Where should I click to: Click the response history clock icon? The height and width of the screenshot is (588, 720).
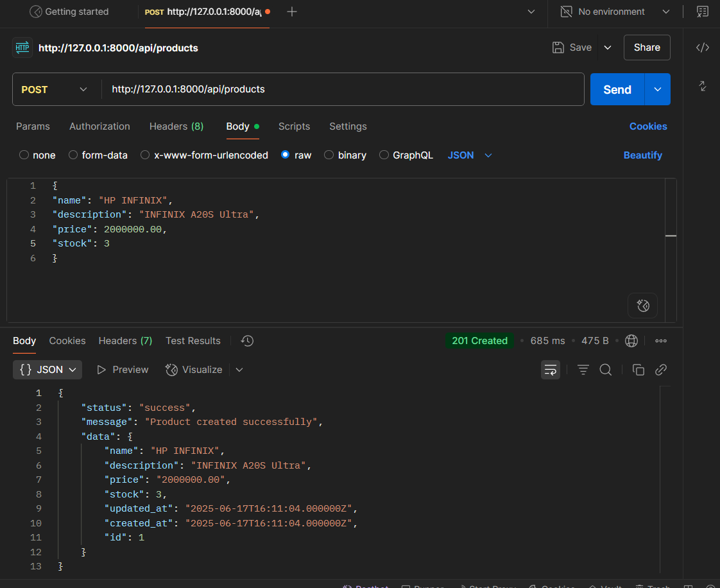(x=247, y=341)
